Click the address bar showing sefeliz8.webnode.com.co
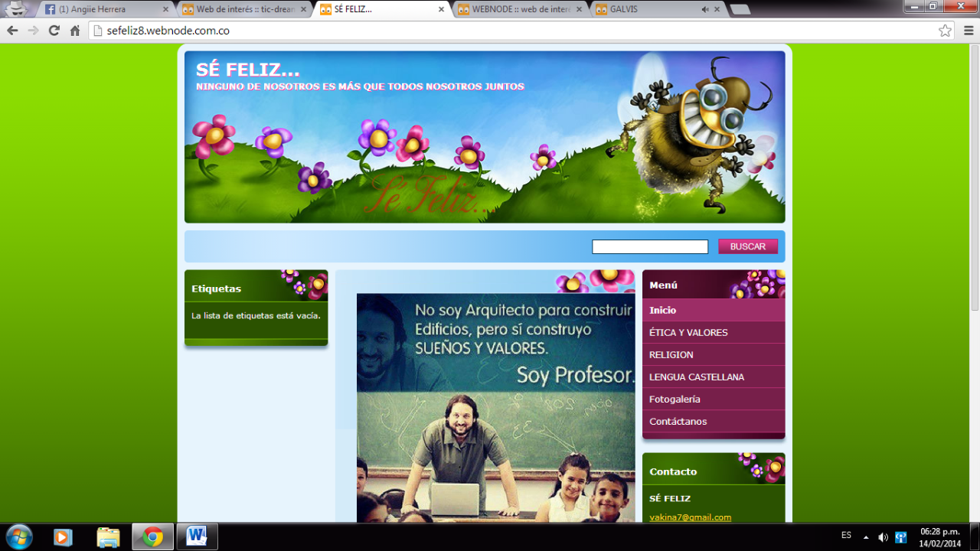Screen dimensions: 980x551 coord(505,31)
